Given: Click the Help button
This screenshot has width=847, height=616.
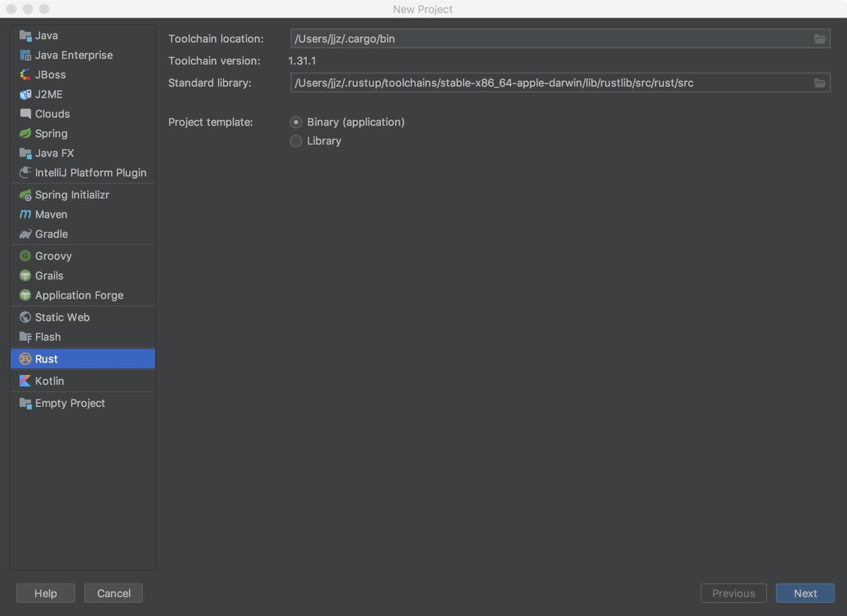Looking at the screenshot, I should coord(45,593).
